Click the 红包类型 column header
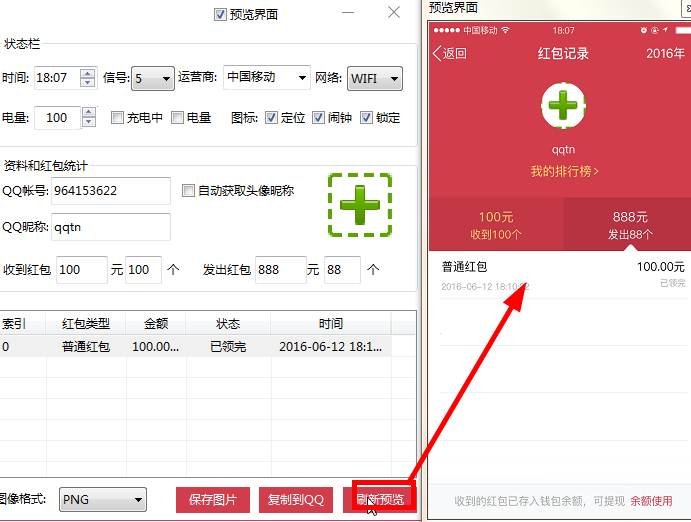Image resolution: width=691 pixels, height=522 pixels. click(x=86, y=324)
